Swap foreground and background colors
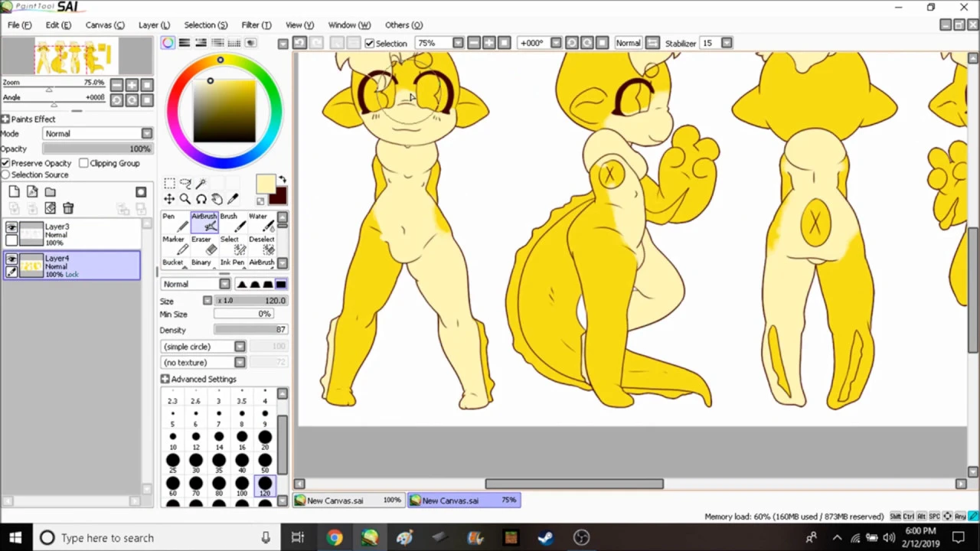 pyautogui.click(x=283, y=180)
